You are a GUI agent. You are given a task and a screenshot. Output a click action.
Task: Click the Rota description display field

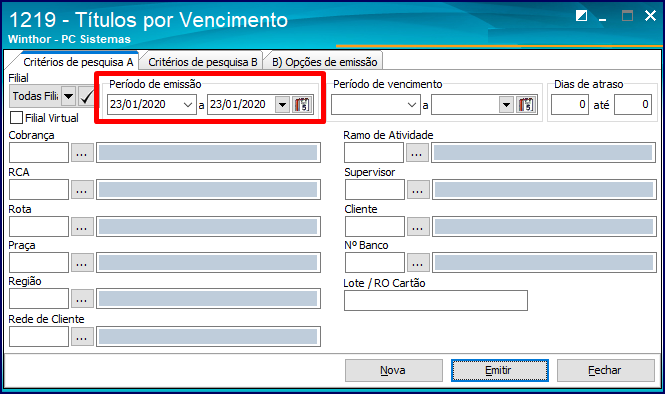[x=208, y=226]
